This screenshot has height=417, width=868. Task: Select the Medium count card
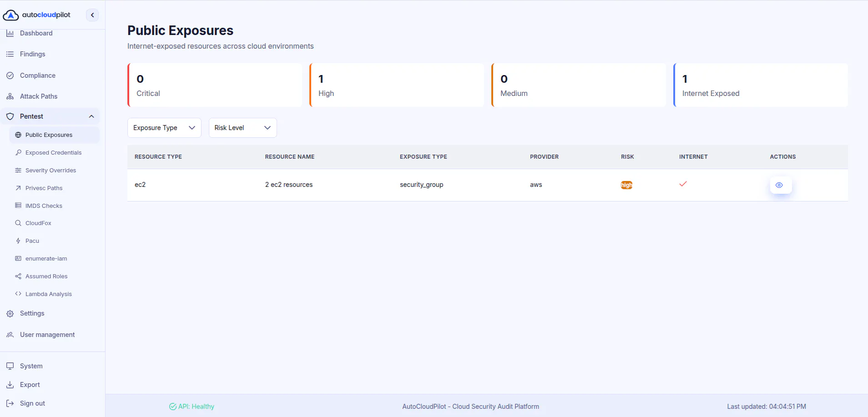click(579, 85)
